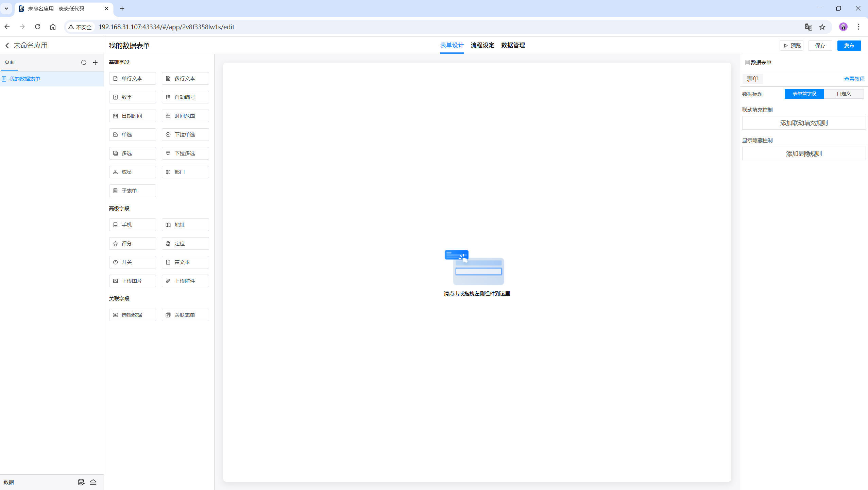The width and height of the screenshot is (868, 490).
Task: Click the plus icon to add page
Action: coord(95,63)
